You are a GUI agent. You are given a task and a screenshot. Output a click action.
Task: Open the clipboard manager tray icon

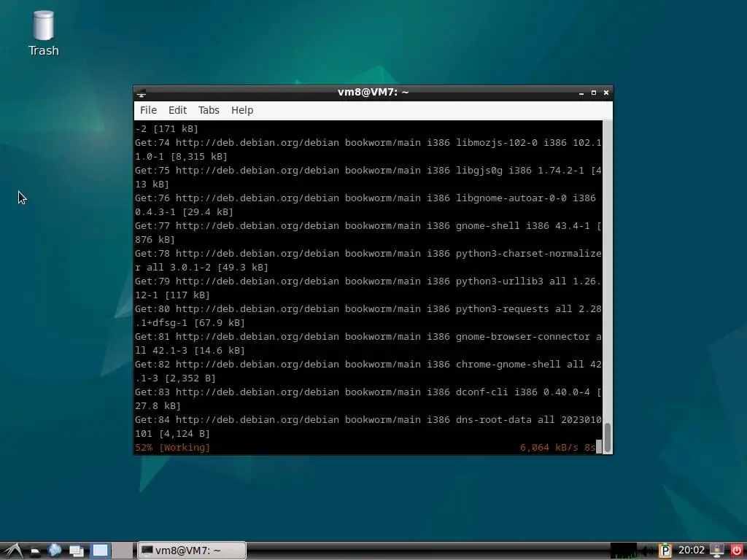tap(665, 551)
